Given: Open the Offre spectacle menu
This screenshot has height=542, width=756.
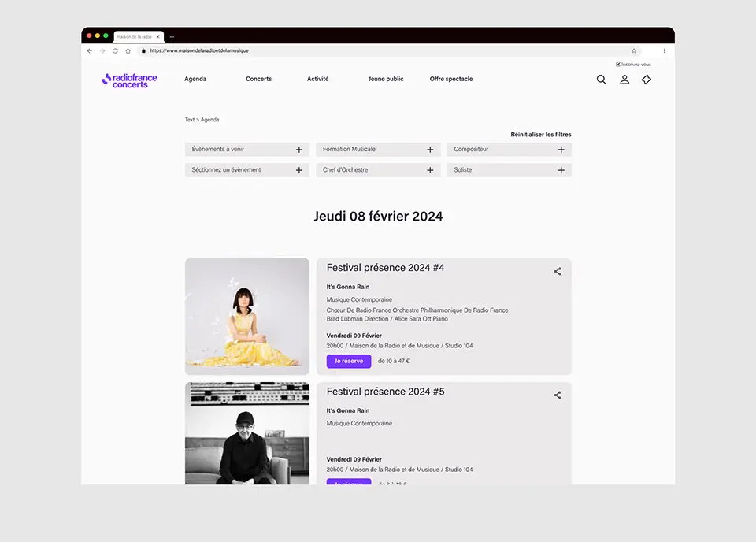Looking at the screenshot, I should (x=451, y=79).
